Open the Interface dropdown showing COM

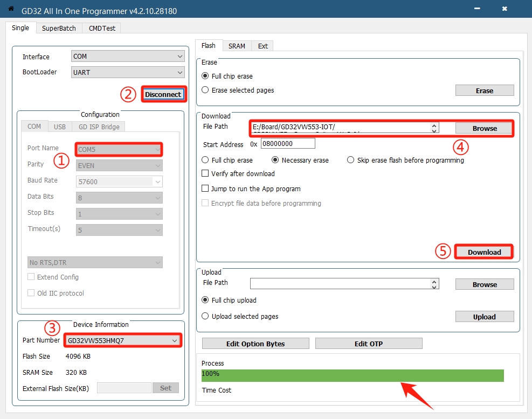click(x=128, y=57)
